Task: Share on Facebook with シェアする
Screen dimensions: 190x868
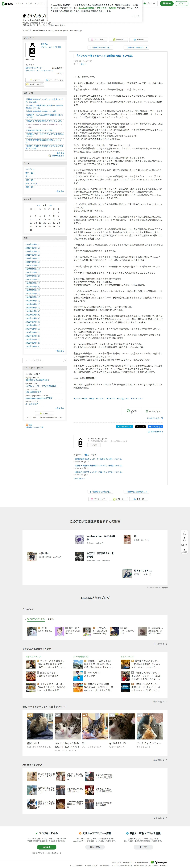Action: [155, 427]
